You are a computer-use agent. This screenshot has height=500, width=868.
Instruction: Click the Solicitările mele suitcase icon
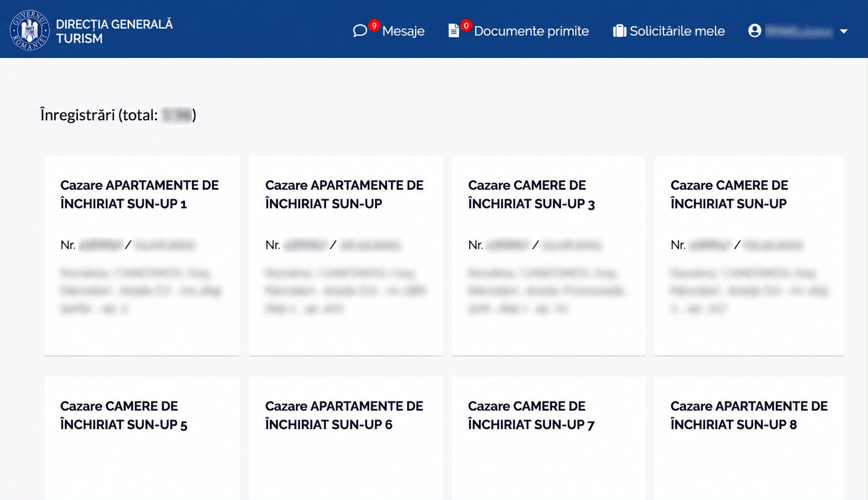(x=619, y=31)
